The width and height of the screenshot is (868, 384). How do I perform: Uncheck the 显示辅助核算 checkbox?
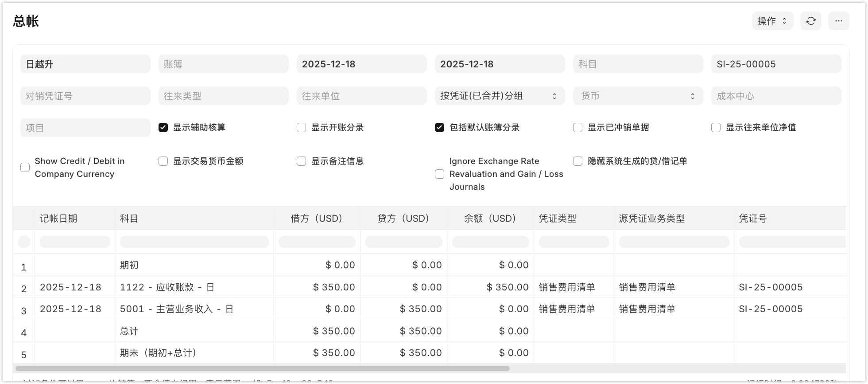tap(163, 128)
